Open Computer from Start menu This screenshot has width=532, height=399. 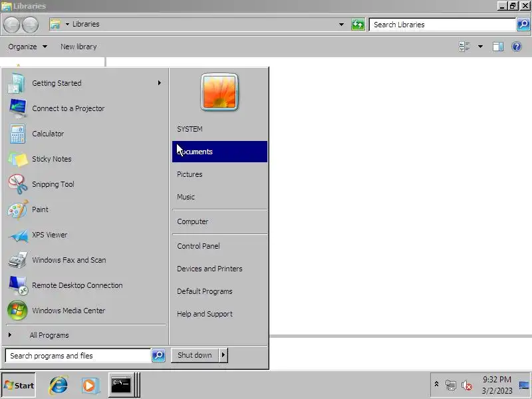point(219,221)
